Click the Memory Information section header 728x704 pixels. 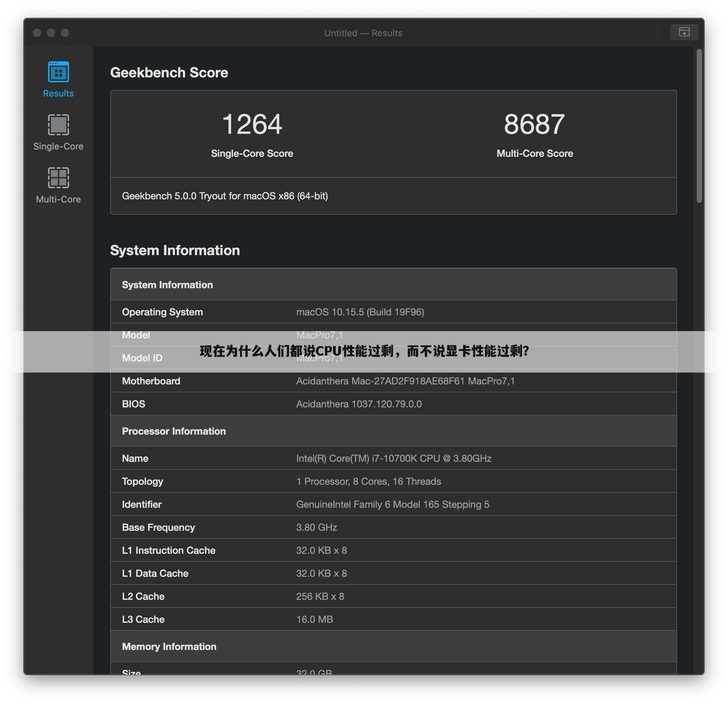169,646
